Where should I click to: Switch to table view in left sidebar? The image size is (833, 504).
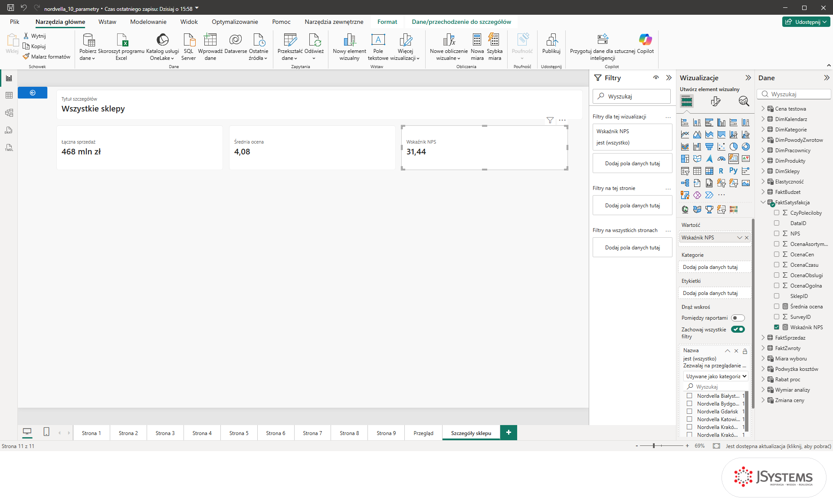(x=9, y=95)
